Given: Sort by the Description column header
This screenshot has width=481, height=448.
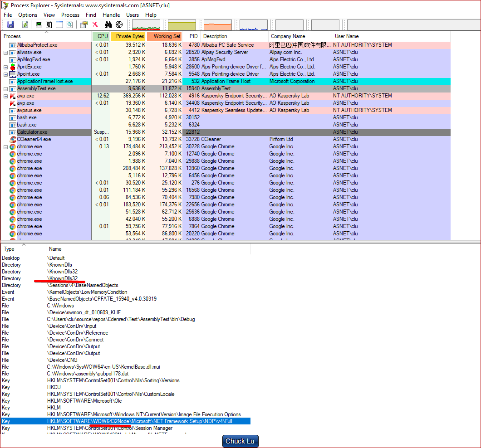Looking at the screenshot, I should pyautogui.click(x=234, y=36).
